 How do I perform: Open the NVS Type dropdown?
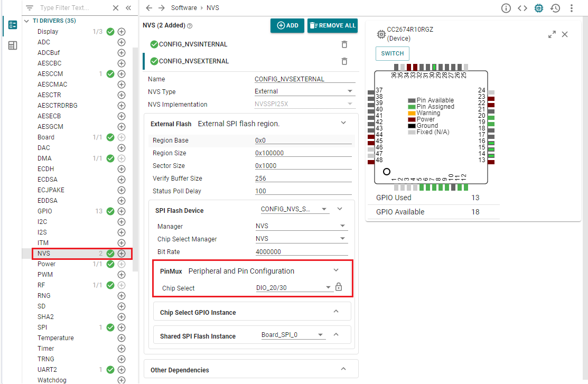click(304, 91)
